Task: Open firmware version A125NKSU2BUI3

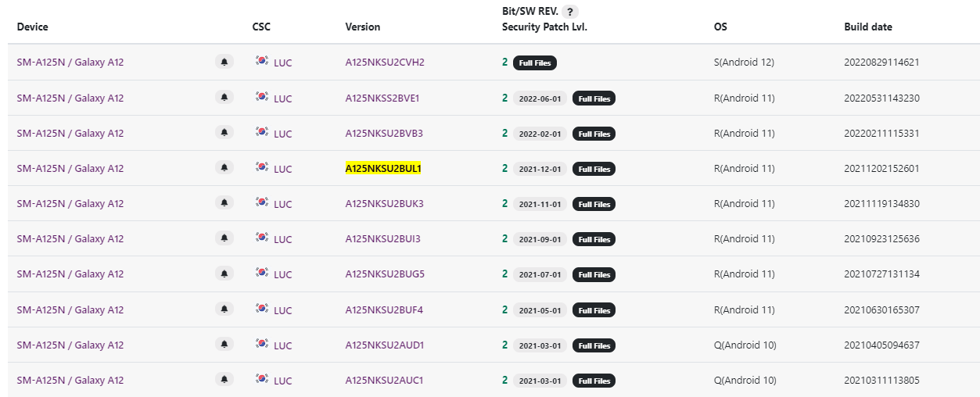Action: click(382, 238)
